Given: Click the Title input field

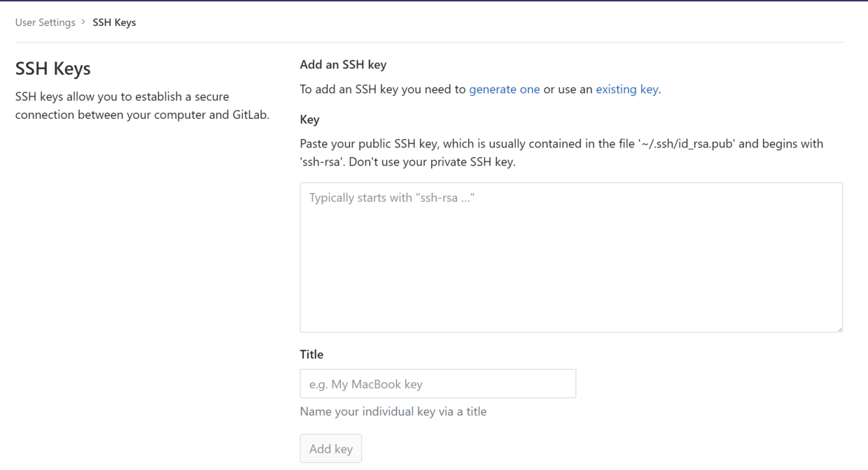Looking at the screenshot, I should pos(437,383).
